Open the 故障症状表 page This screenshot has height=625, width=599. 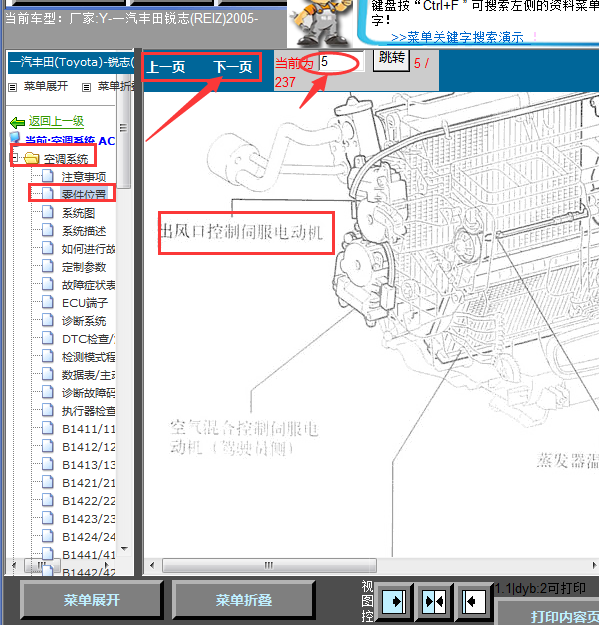click(x=88, y=285)
